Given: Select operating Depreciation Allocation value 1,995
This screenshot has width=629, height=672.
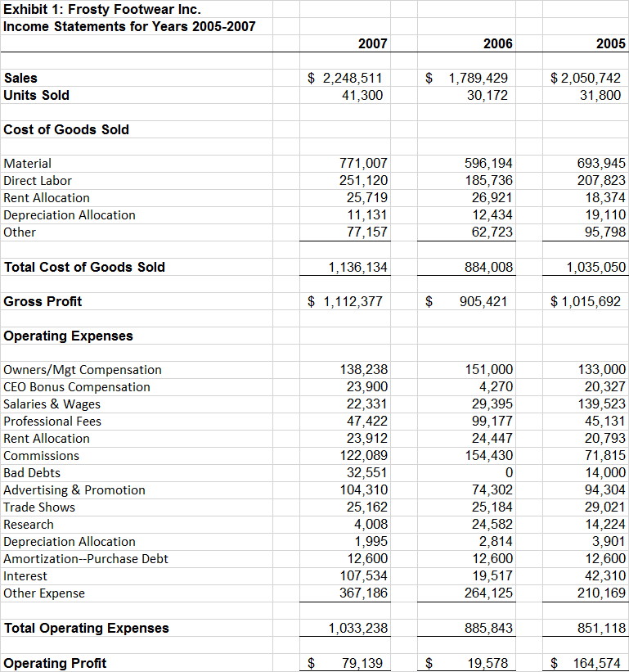Looking at the screenshot, I should pos(371,541).
